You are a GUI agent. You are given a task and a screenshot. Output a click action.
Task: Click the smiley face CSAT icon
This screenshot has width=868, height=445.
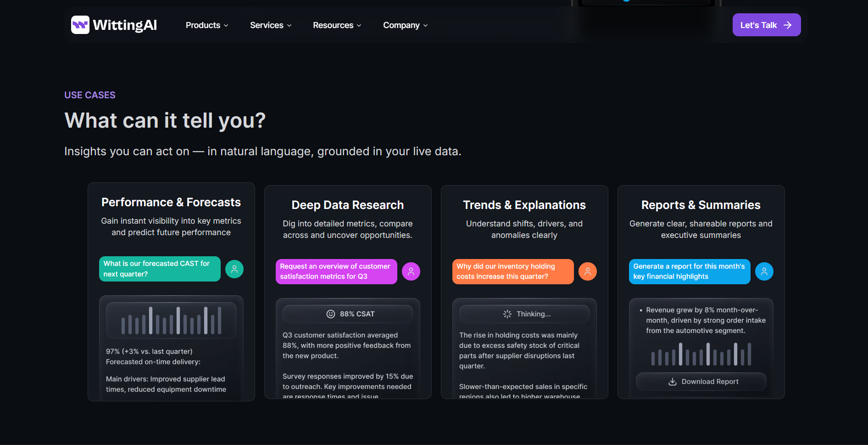click(330, 314)
